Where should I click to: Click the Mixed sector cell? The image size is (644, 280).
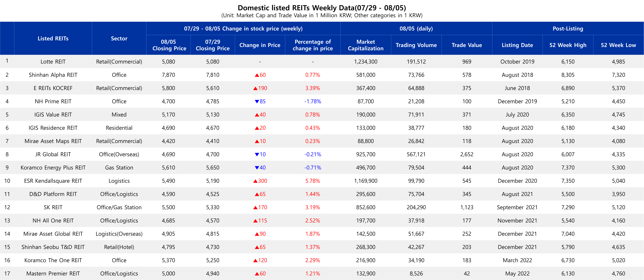119,115
